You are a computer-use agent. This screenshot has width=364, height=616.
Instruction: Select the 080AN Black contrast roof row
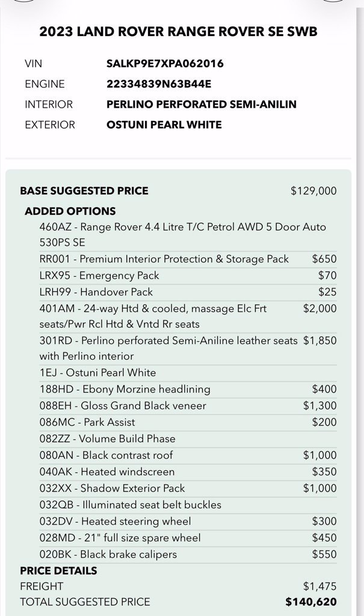(188, 455)
